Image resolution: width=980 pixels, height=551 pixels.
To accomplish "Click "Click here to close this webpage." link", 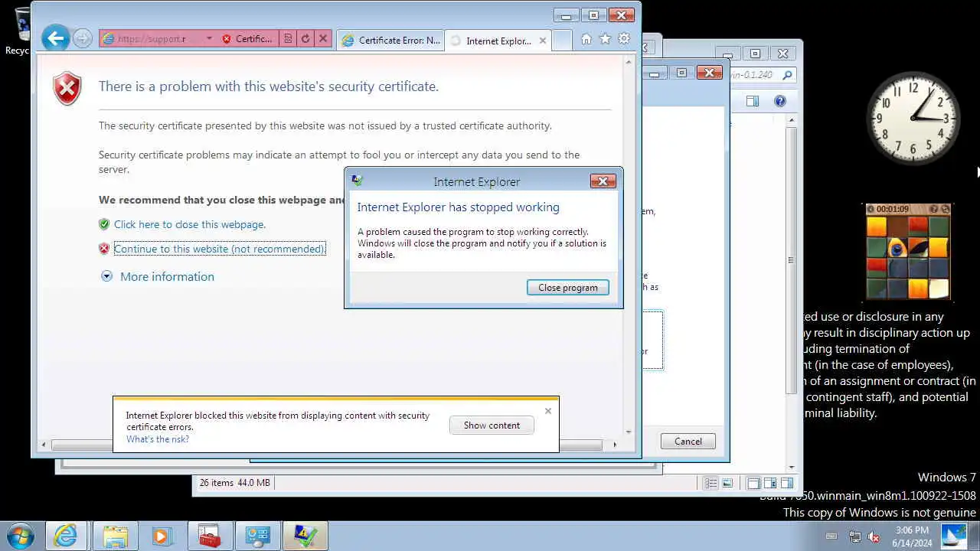I will click(x=190, y=224).
